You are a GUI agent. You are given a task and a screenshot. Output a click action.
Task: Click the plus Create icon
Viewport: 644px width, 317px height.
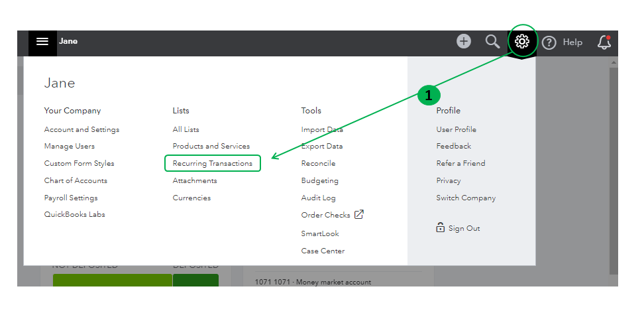(x=464, y=42)
